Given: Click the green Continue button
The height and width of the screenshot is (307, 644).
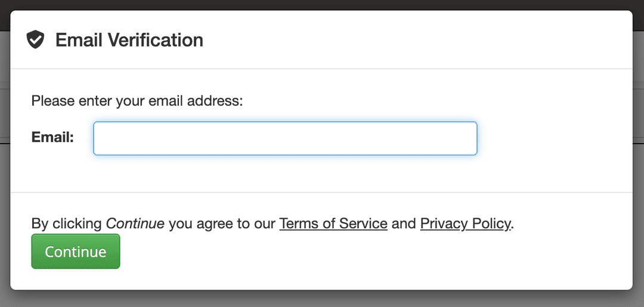Looking at the screenshot, I should point(76,252).
